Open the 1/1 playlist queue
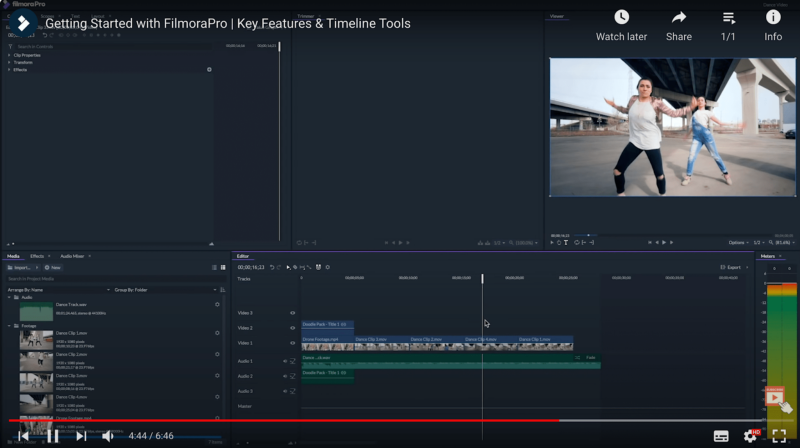The width and height of the screenshot is (800, 448). pos(728,26)
